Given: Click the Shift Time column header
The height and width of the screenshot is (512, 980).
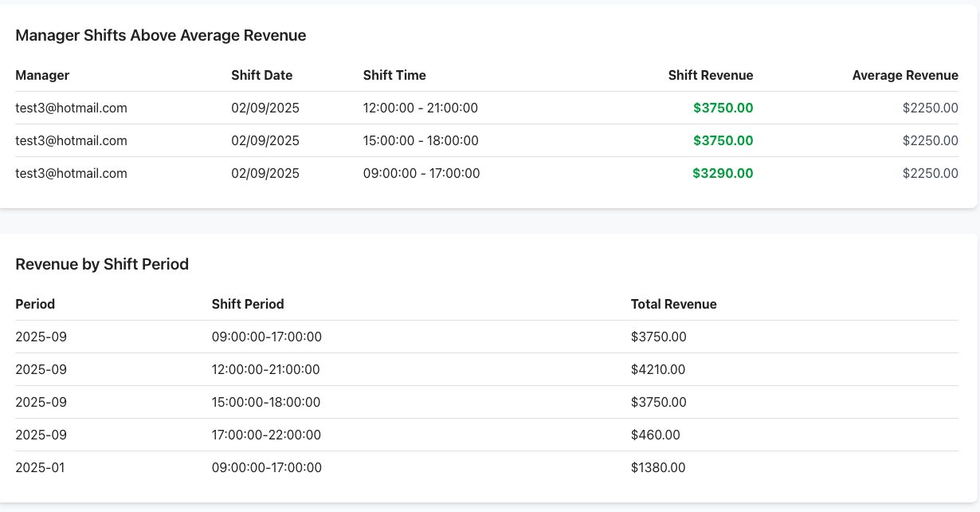Looking at the screenshot, I should tap(394, 75).
